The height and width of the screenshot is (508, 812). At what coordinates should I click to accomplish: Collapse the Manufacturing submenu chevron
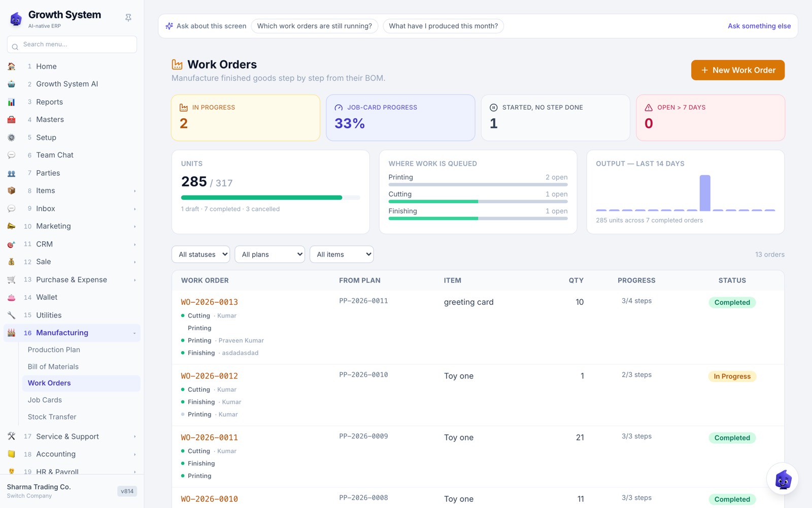pyautogui.click(x=135, y=333)
